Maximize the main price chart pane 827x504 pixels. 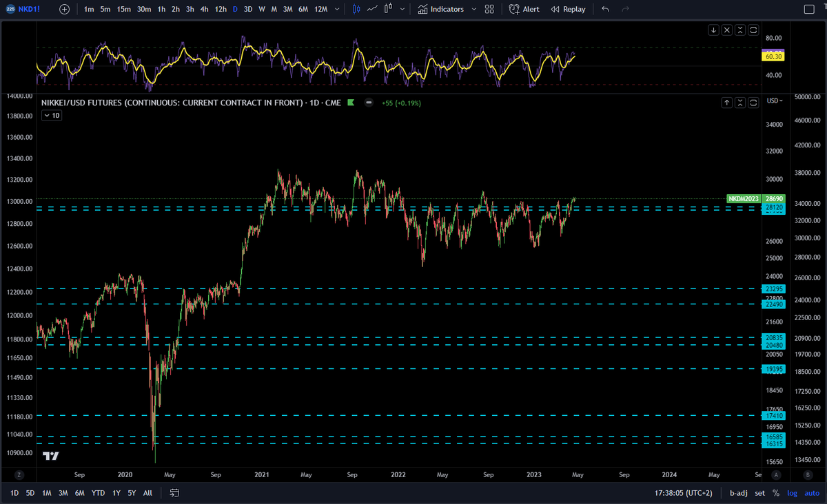click(x=753, y=103)
